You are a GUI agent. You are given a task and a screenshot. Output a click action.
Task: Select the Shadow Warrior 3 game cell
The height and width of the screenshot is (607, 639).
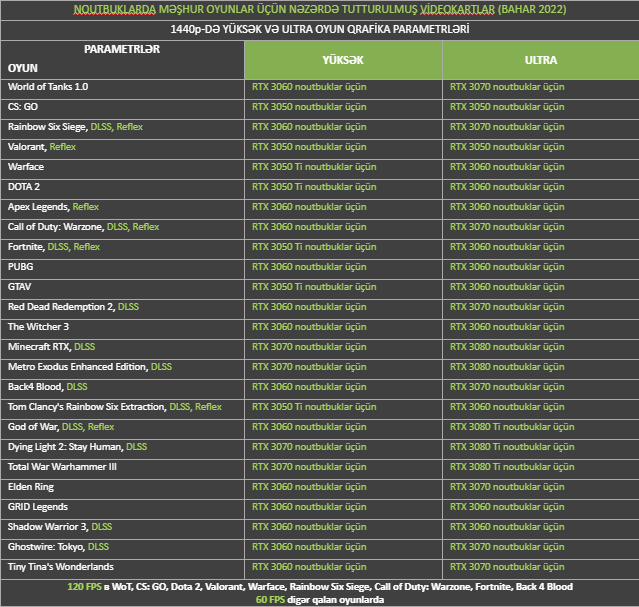(x=122, y=528)
